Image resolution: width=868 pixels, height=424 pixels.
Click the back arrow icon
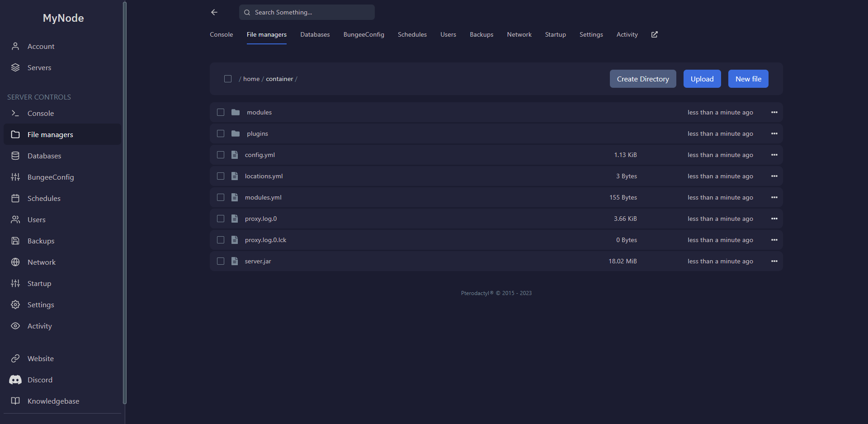214,12
